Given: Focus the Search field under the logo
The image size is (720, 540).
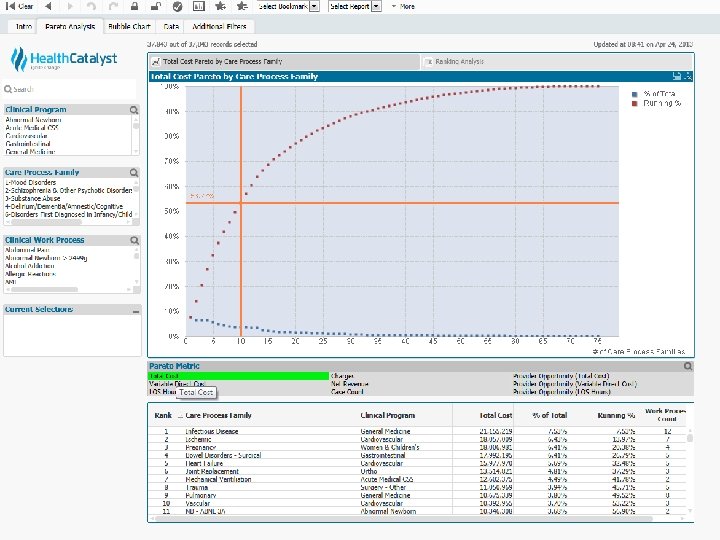Looking at the screenshot, I should [x=70, y=89].
